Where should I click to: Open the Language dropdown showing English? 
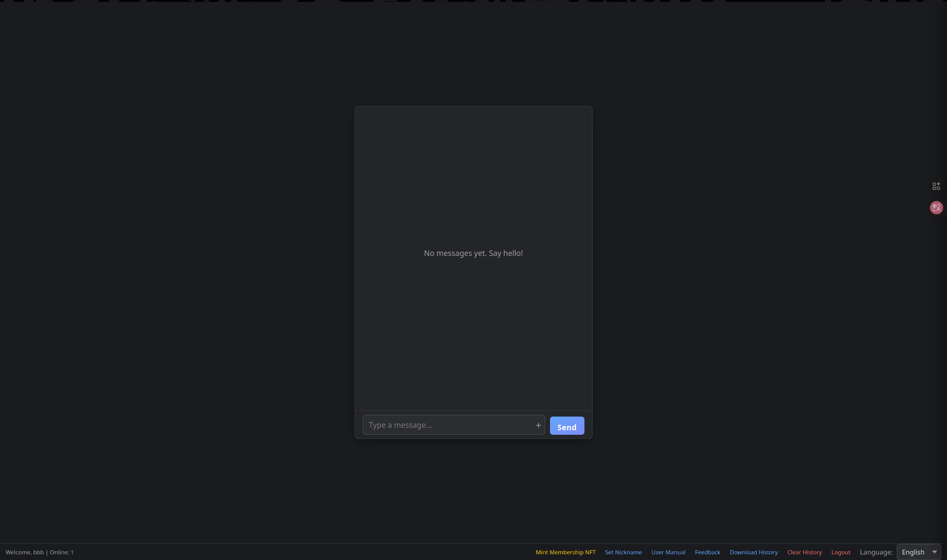tap(919, 552)
